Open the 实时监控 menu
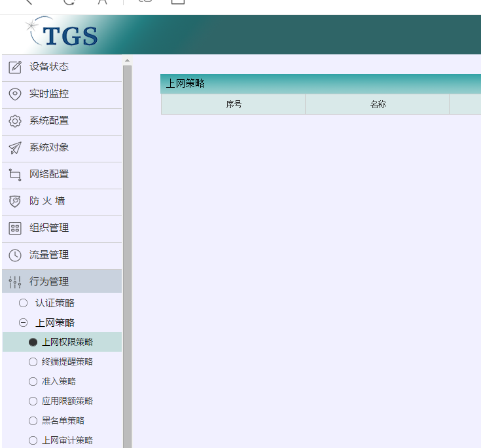Screen dimensions: 481x448 pyautogui.click(x=62, y=95)
